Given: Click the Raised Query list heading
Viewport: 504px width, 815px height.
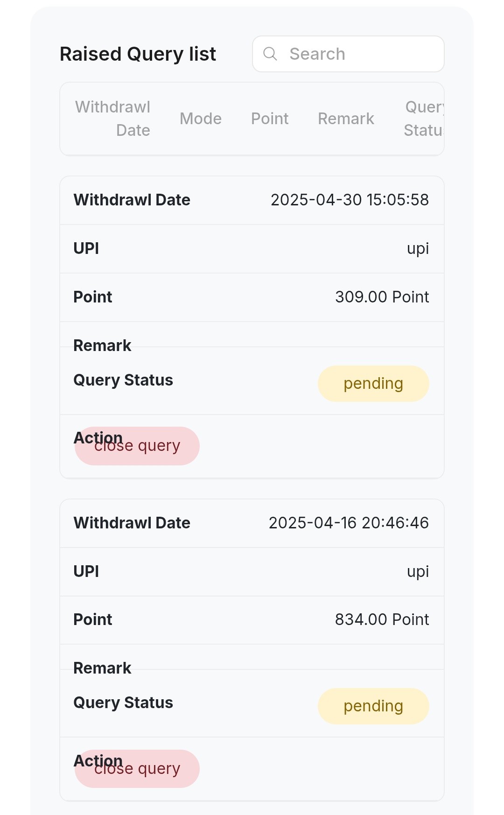Looking at the screenshot, I should coord(138,54).
